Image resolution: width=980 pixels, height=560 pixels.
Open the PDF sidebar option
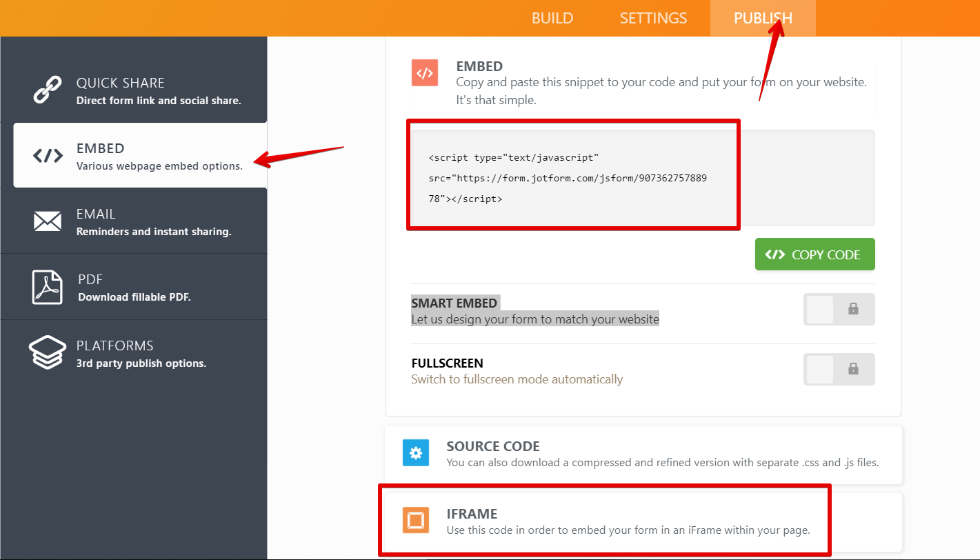(x=134, y=287)
